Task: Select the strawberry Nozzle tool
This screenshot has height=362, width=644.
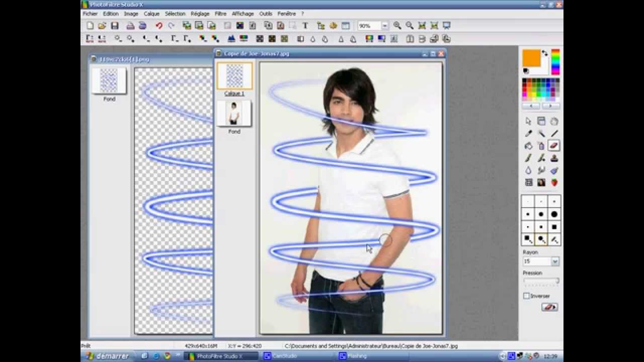Action: pos(554,183)
